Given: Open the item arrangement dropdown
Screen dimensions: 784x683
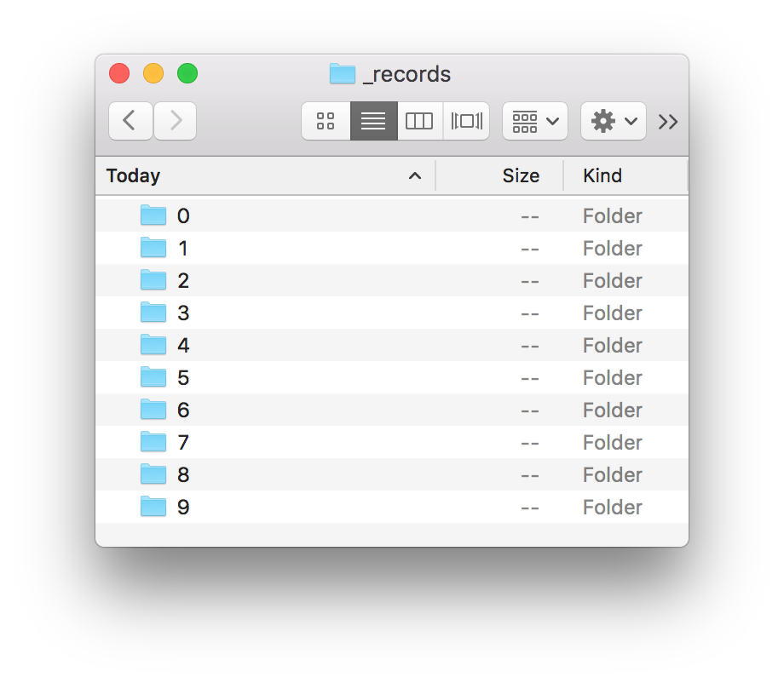Looking at the screenshot, I should pos(535,121).
